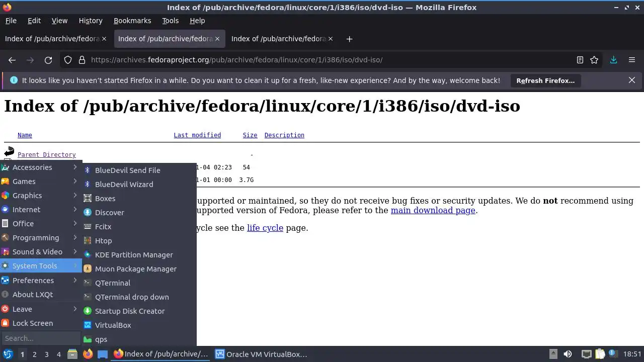Sort listing by Name
The height and width of the screenshot is (362, 644).
[25, 135]
